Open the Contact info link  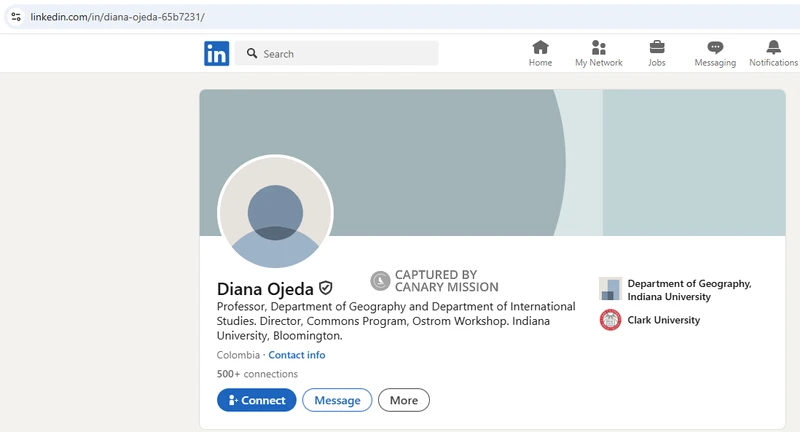[297, 355]
